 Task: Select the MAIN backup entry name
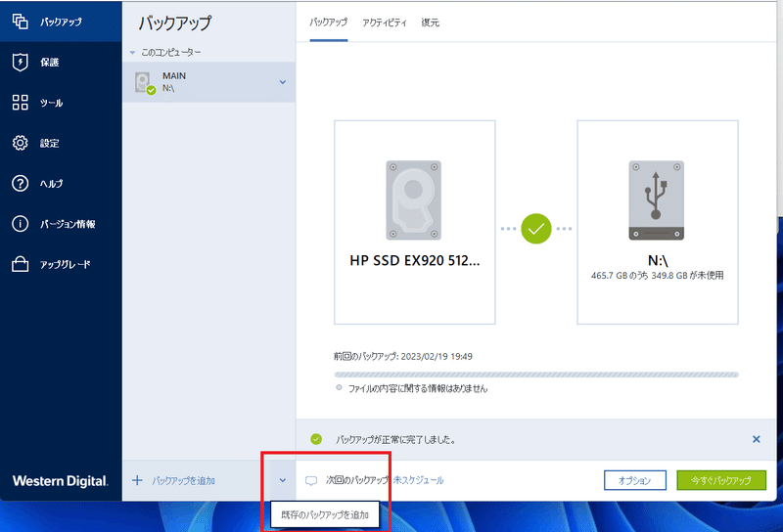pos(174,76)
